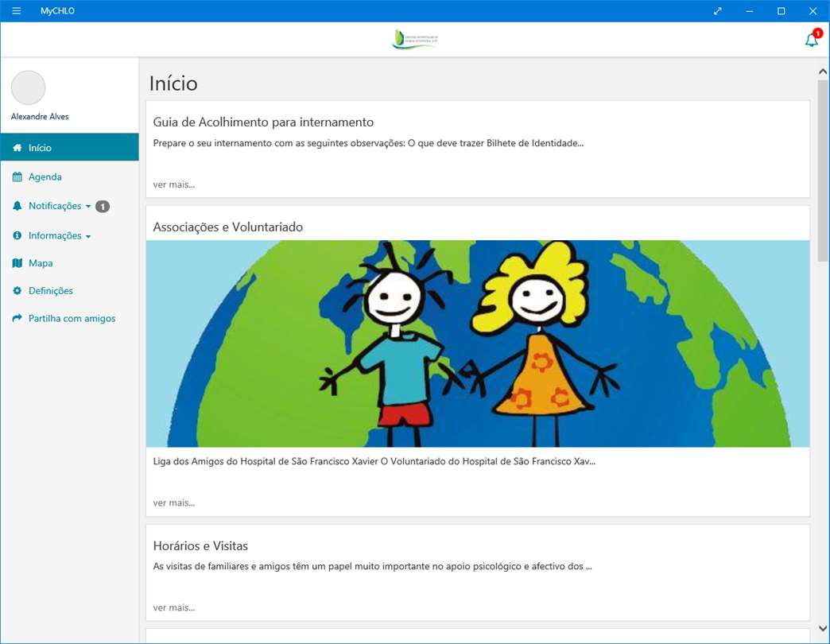Expand the Informações dropdown arrow
Viewport: 830px width, 644px height.
click(x=88, y=237)
